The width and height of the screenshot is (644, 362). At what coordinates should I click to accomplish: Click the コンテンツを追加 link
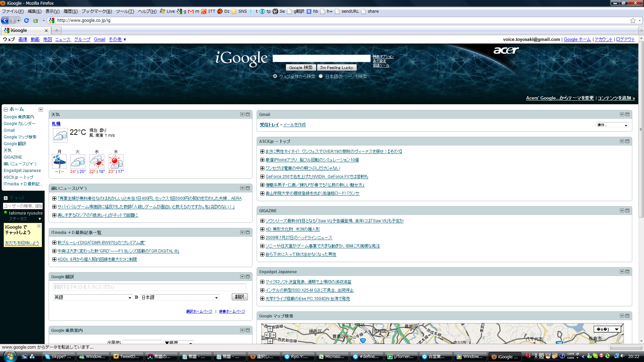tap(616, 98)
